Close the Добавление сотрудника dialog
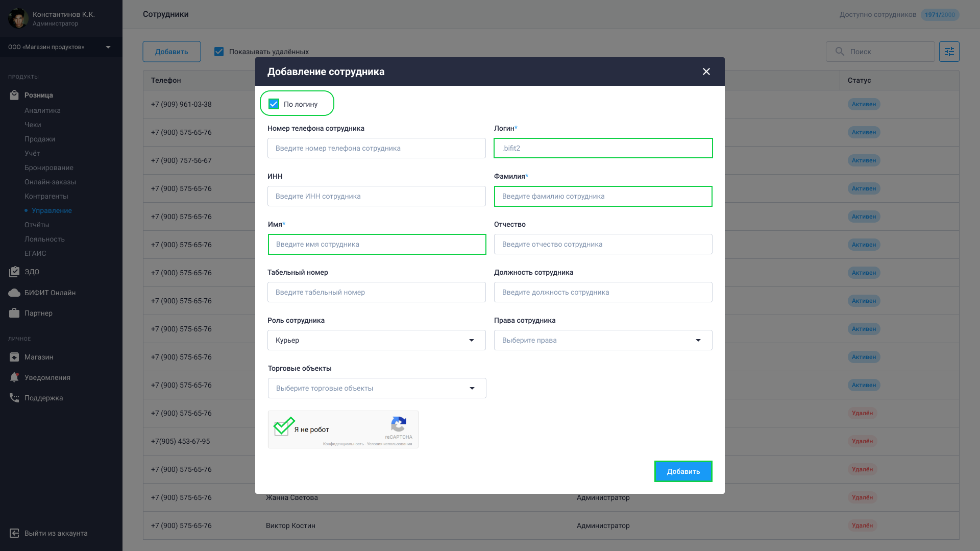980x551 pixels. (x=706, y=71)
